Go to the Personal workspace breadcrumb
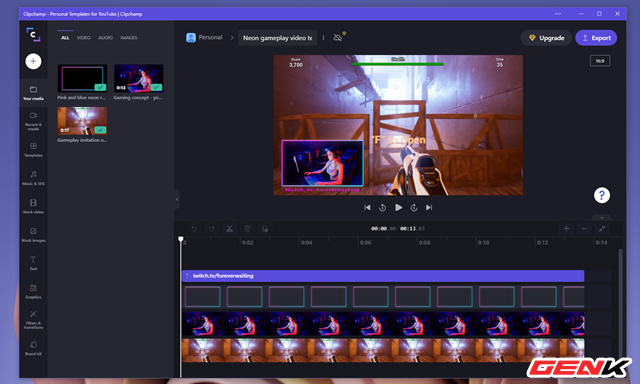This screenshot has height=384, width=640. pyautogui.click(x=204, y=38)
